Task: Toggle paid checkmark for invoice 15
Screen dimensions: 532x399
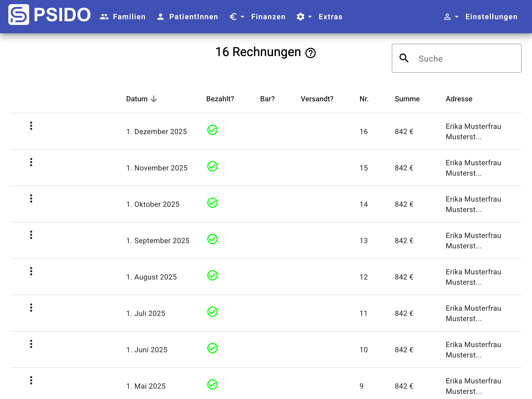Action: tap(212, 166)
